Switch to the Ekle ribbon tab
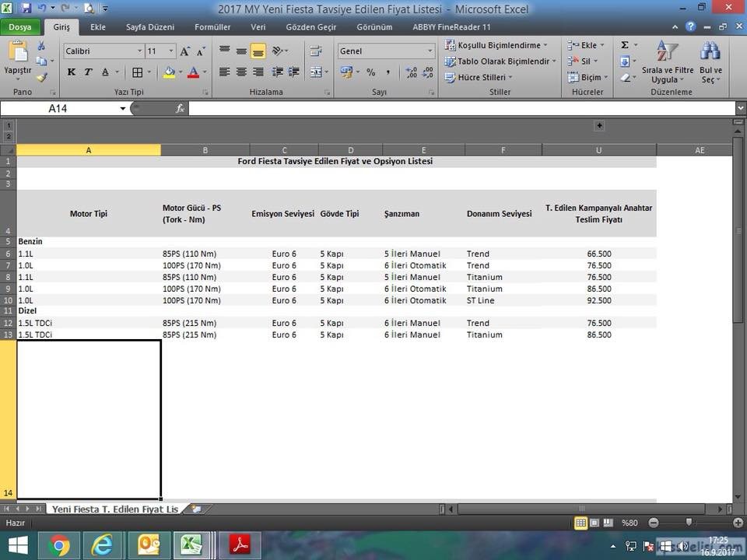 (x=98, y=27)
